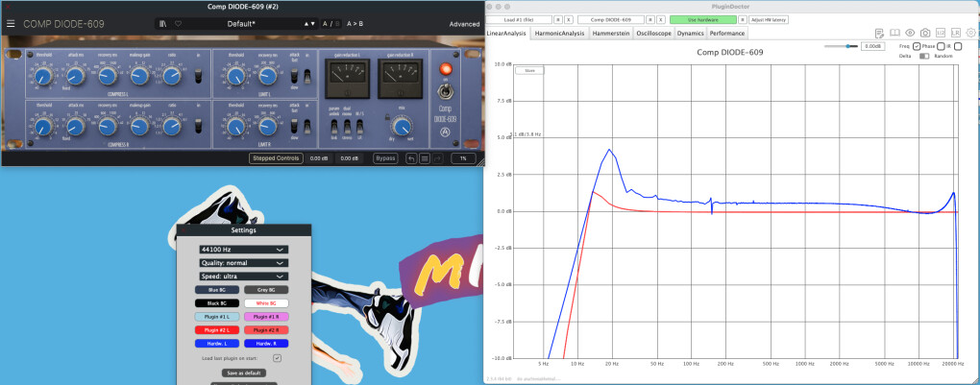Open the Performance tab
980x385 pixels.
click(x=727, y=34)
